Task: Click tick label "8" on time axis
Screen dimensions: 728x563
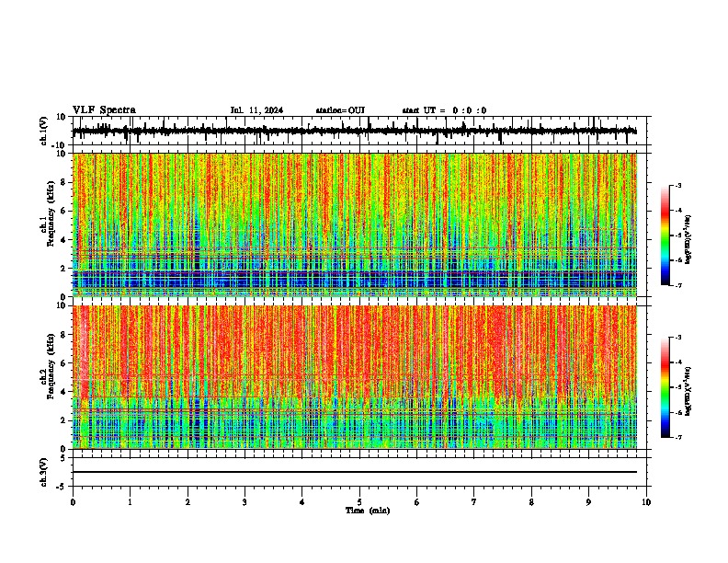Action: tap(531, 502)
